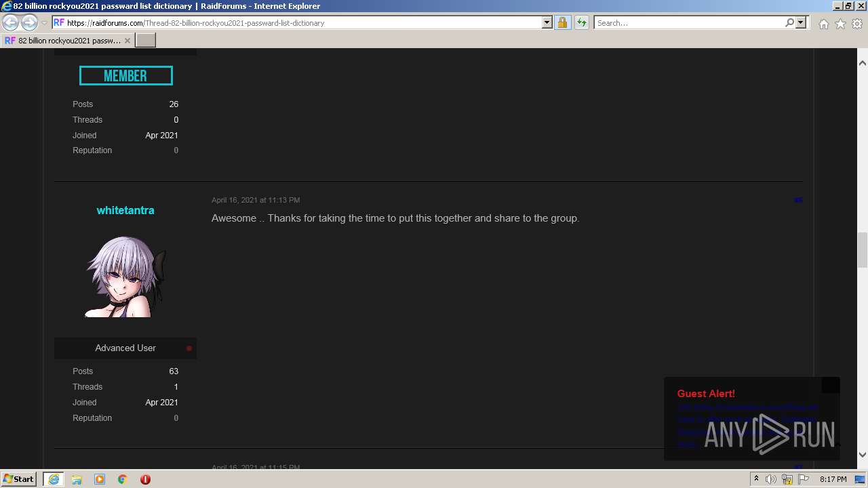Click the 'Advanced User' title label
Image resolution: width=868 pixels, height=488 pixels.
pos(125,348)
